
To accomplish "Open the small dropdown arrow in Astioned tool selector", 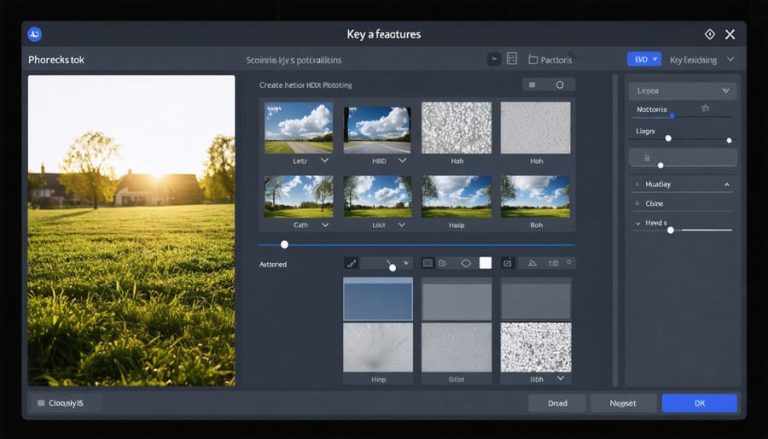I will [x=406, y=263].
